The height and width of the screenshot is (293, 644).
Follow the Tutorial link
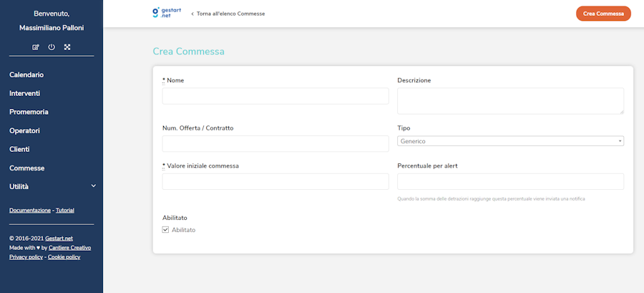coord(65,211)
